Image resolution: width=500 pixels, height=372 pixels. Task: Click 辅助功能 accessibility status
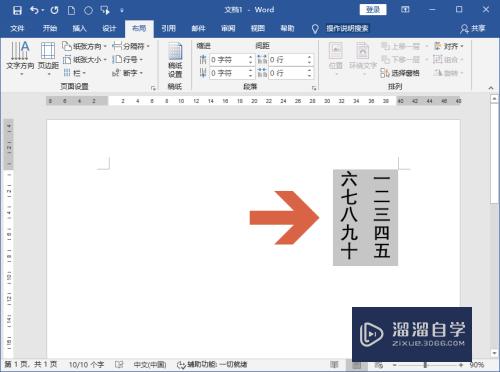coord(212,365)
